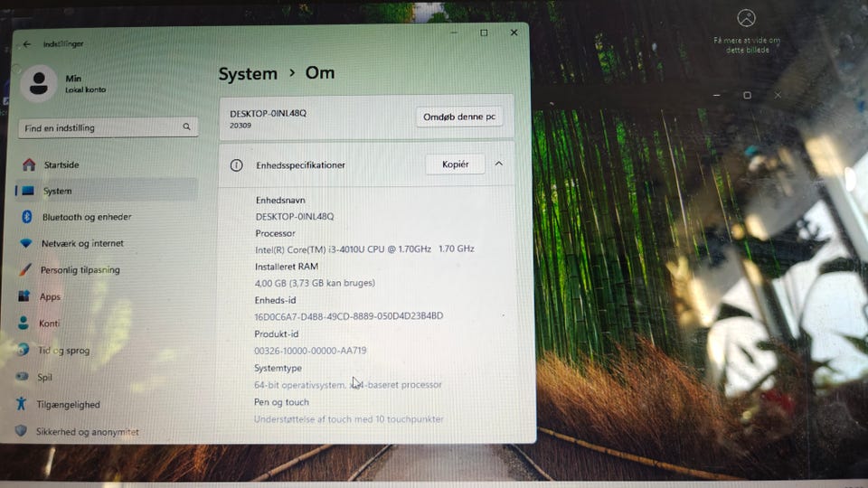
Task: Click the info icon beside Enhedsspecifikationer
Action: [236, 164]
